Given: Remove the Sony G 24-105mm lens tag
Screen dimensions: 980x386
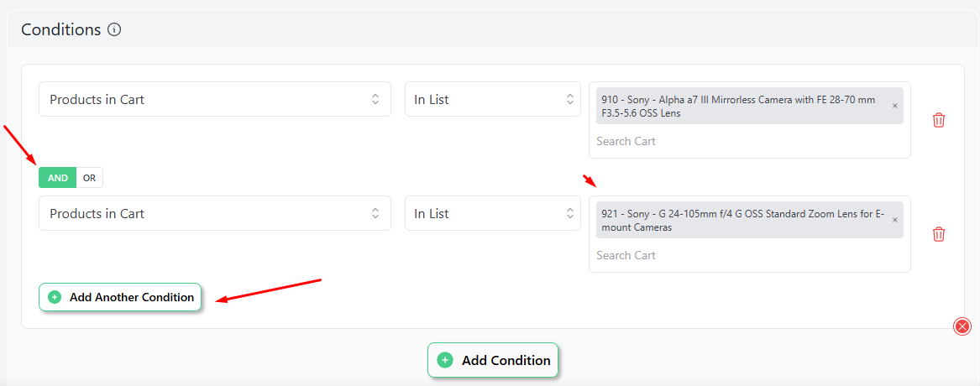Looking at the screenshot, I should pyautogui.click(x=894, y=220).
